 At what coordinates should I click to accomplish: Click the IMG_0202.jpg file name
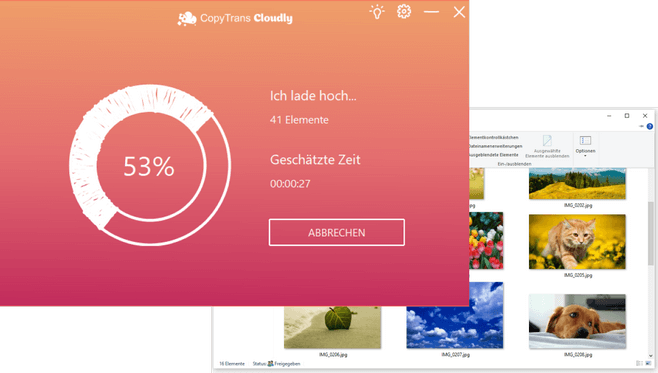coord(578,206)
